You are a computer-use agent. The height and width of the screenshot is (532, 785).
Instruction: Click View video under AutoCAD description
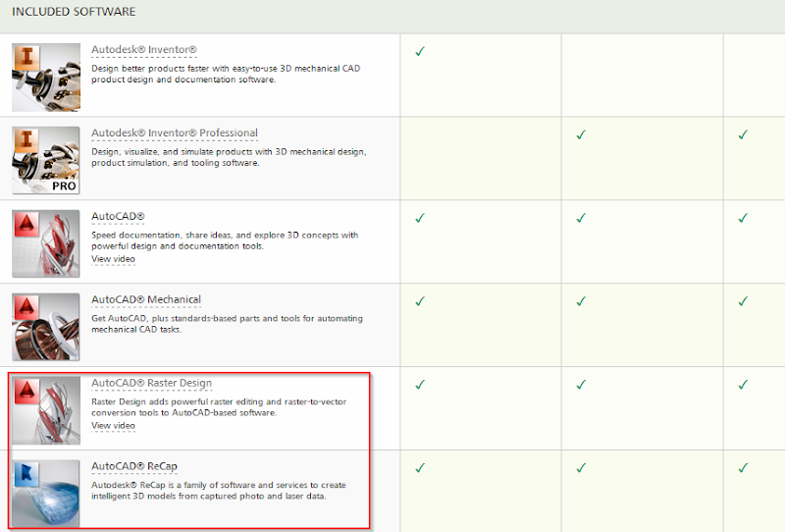coord(113,259)
